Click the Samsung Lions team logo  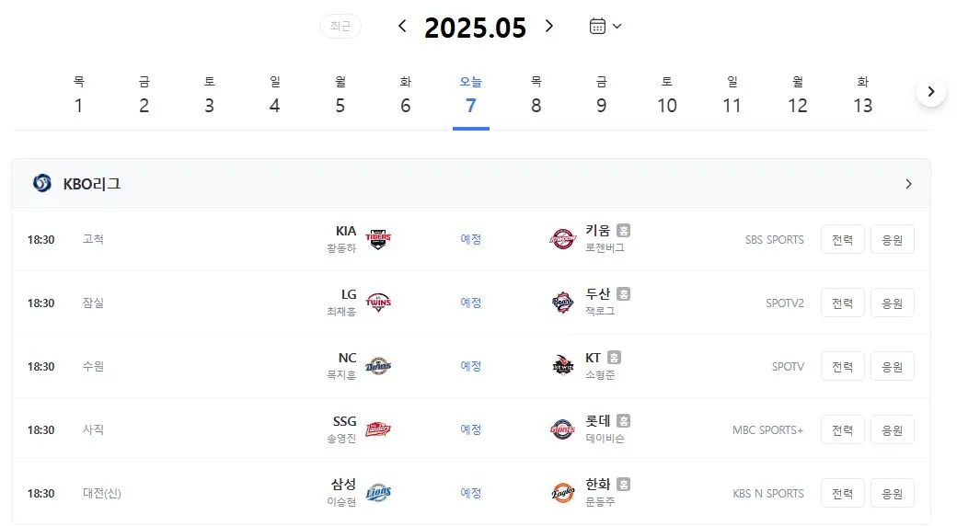378,493
